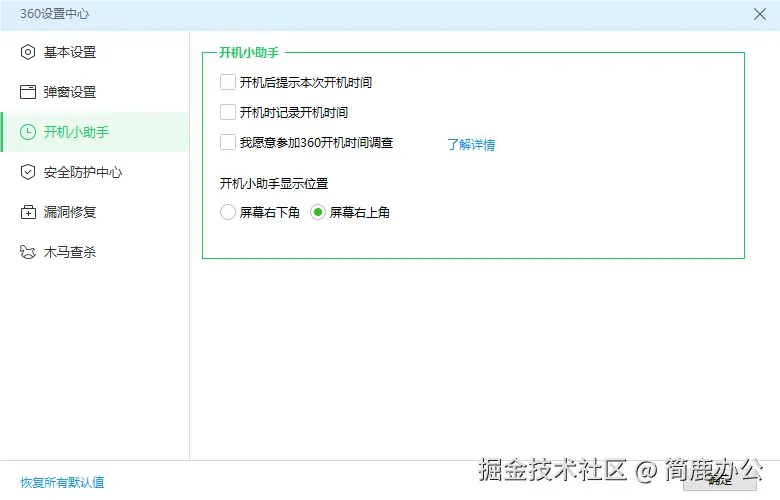Click the shield icon beside 安全防护中心
Image resolution: width=780 pixels, height=500 pixels.
coord(28,172)
